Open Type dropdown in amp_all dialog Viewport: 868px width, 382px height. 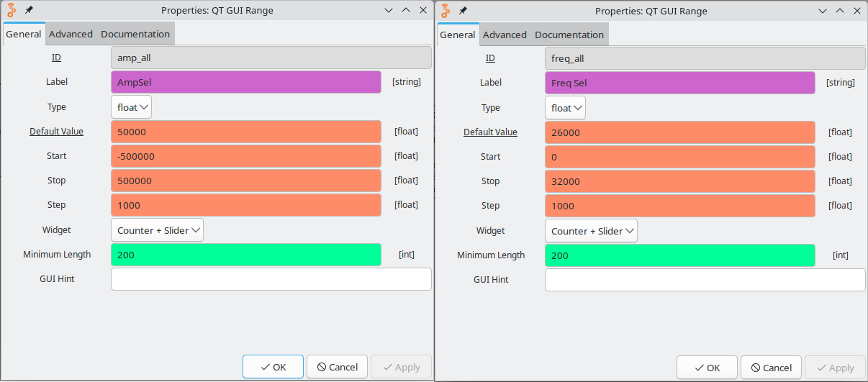(x=131, y=107)
